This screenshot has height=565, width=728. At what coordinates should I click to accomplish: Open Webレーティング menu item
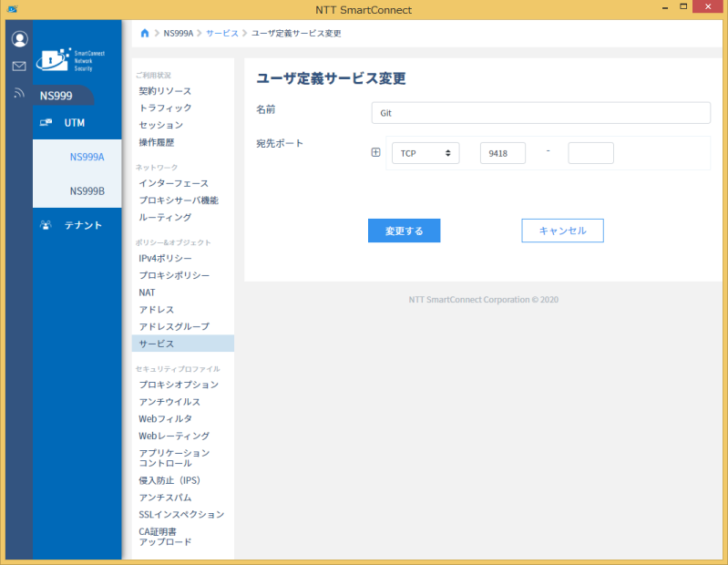point(174,436)
